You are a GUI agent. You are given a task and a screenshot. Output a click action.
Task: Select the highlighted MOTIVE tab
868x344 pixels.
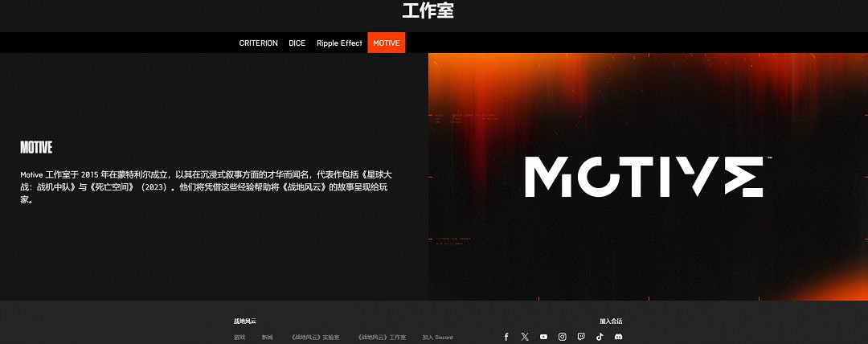pos(387,43)
